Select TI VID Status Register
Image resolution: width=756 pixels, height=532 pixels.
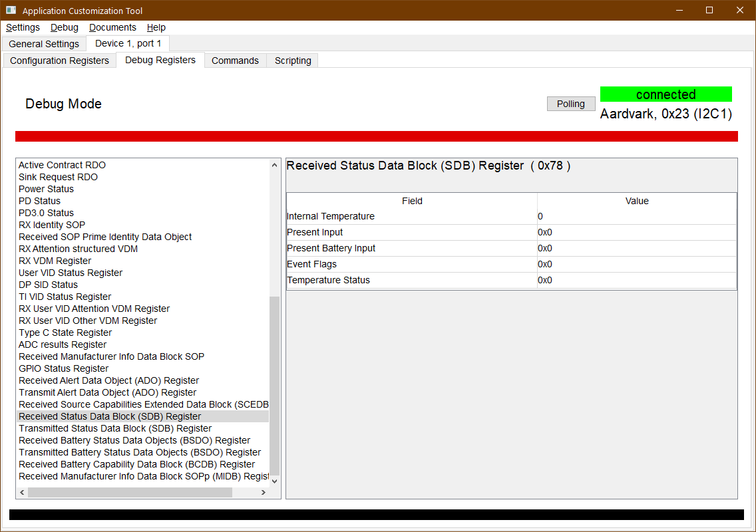pos(142,297)
